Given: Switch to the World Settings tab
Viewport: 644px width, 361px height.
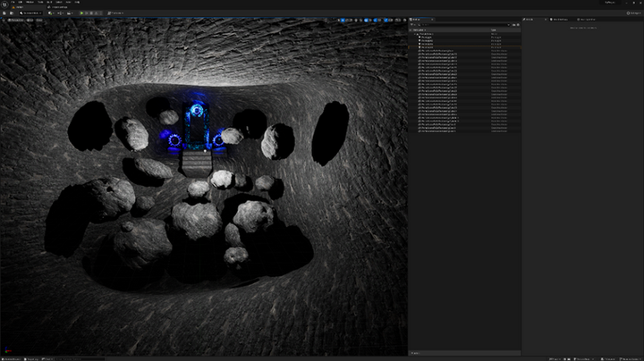Looking at the screenshot, I should tap(561, 20).
